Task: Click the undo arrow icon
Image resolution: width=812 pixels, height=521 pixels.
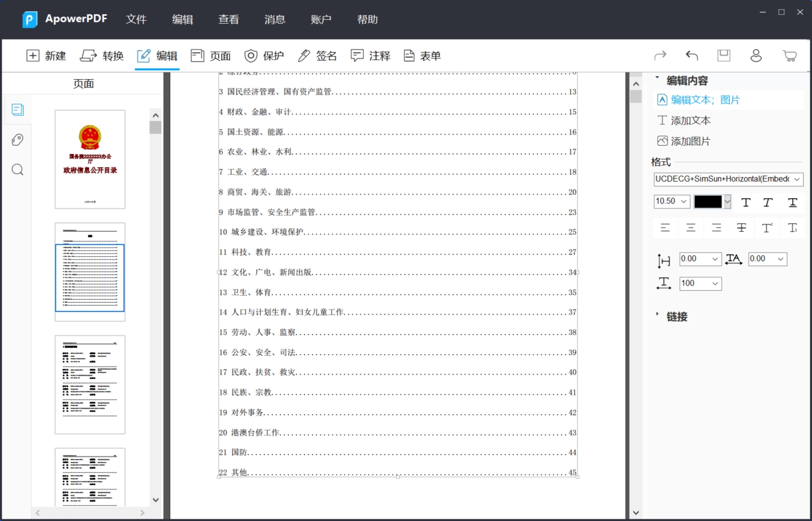Action: tap(692, 55)
